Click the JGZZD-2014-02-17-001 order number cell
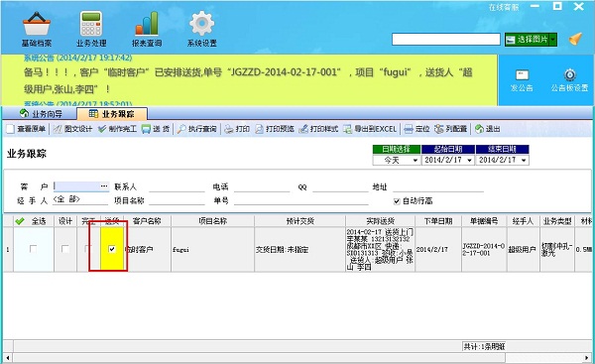 point(484,249)
